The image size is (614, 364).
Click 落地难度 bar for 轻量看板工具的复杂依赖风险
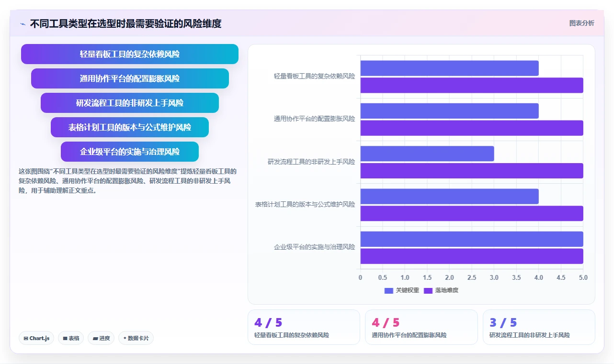(x=472, y=85)
